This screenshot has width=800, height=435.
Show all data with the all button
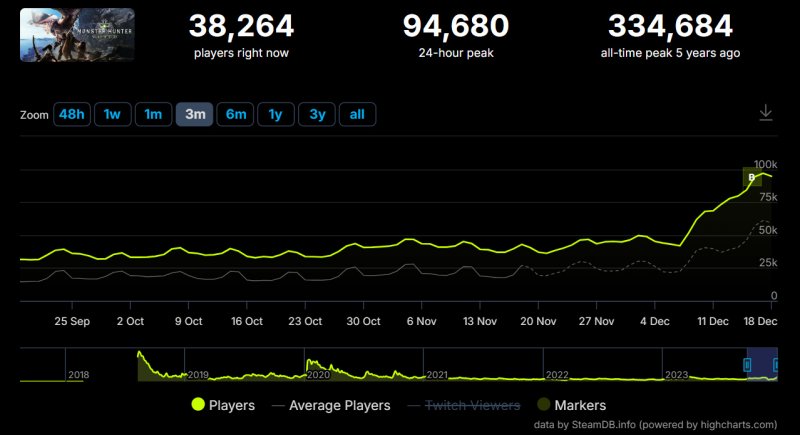coord(357,115)
